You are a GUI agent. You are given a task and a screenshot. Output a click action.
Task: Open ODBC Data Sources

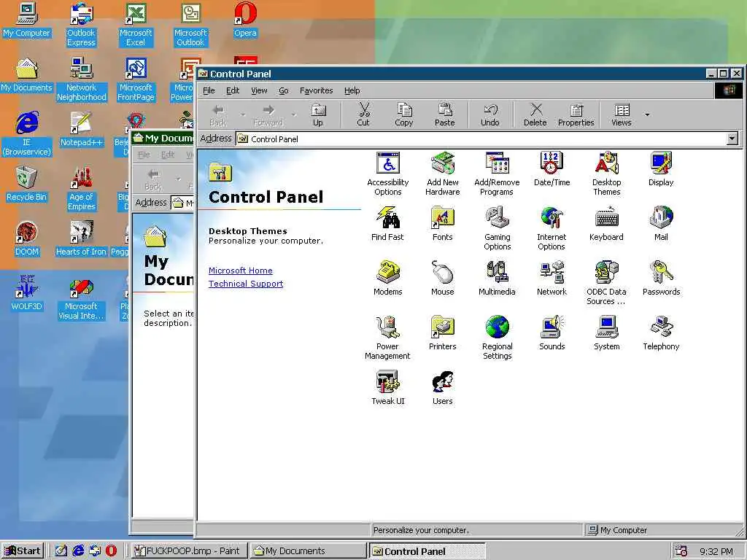click(x=606, y=283)
